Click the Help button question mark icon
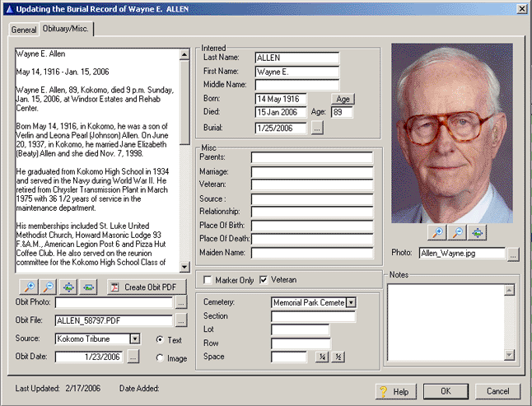Screen dimensions: 532x406 tap(383, 392)
